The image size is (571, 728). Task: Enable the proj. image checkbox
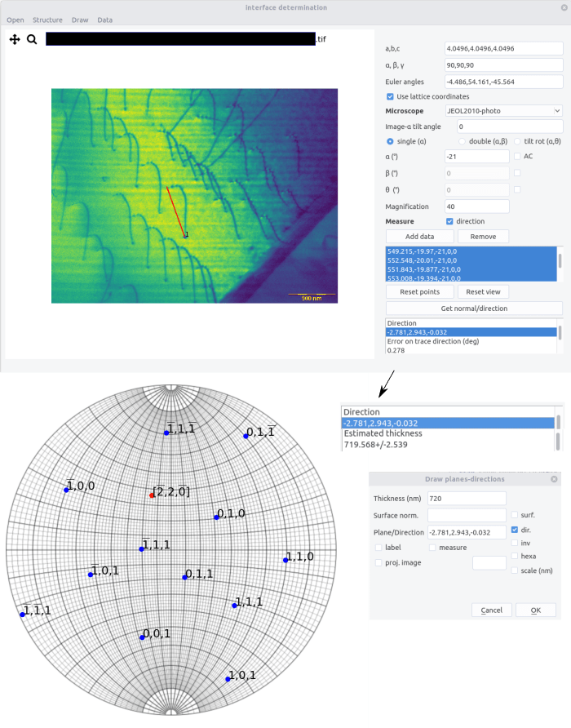pyautogui.click(x=378, y=562)
